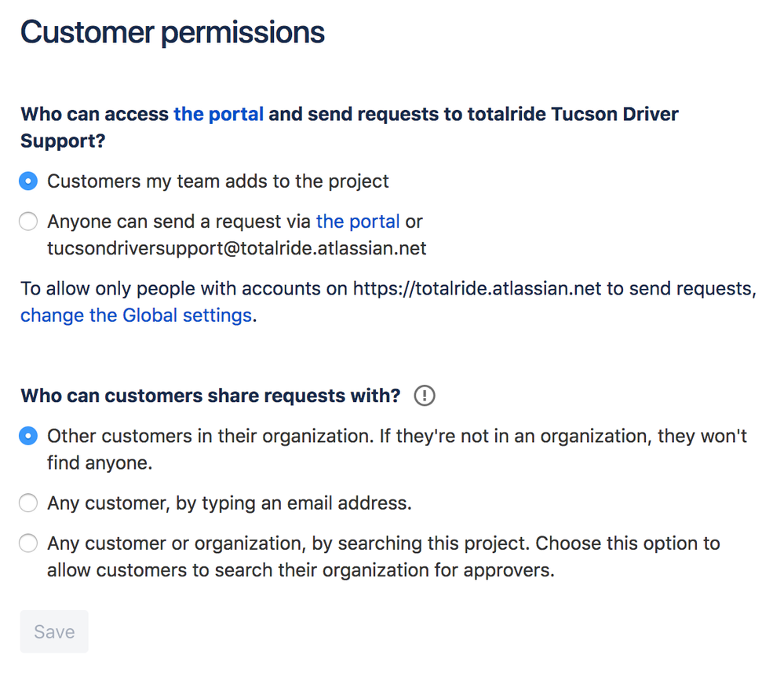
Task: Click the "Any customer, by typing an email" label
Action: pyautogui.click(x=229, y=503)
